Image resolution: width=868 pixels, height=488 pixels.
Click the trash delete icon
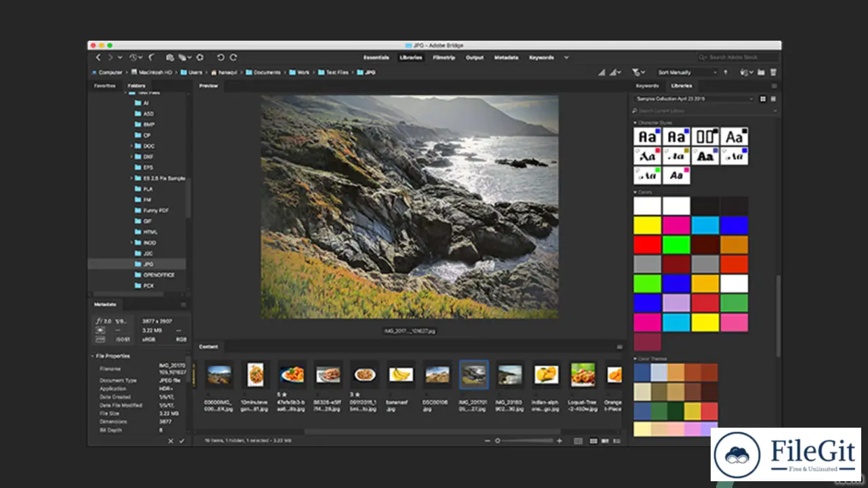(773, 73)
